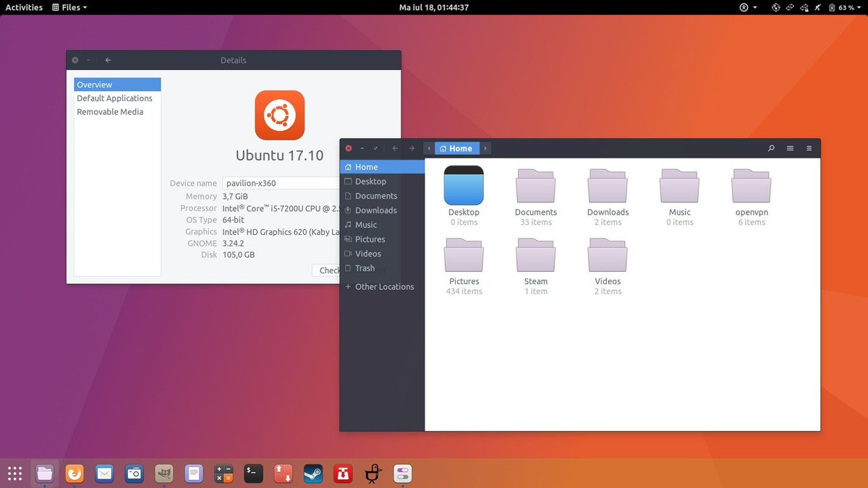Click the Memory 3,7 GiB value
The image size is (868, 488).
[x=235, y=197]
